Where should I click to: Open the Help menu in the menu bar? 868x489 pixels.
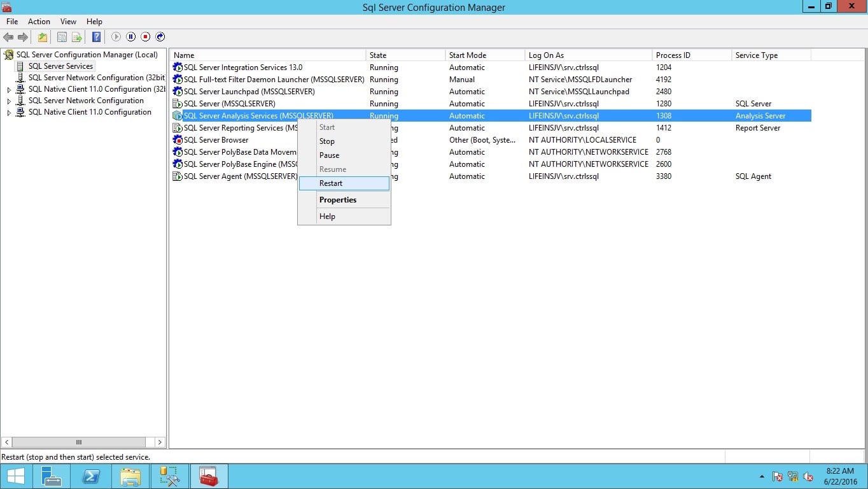coord(94,22)
